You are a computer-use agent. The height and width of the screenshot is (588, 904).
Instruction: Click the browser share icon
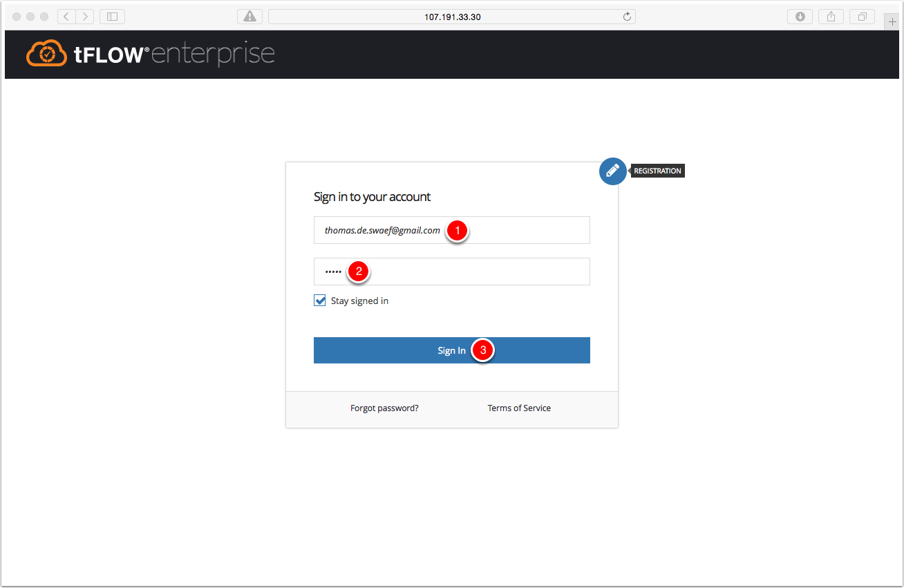coord(831,17)
